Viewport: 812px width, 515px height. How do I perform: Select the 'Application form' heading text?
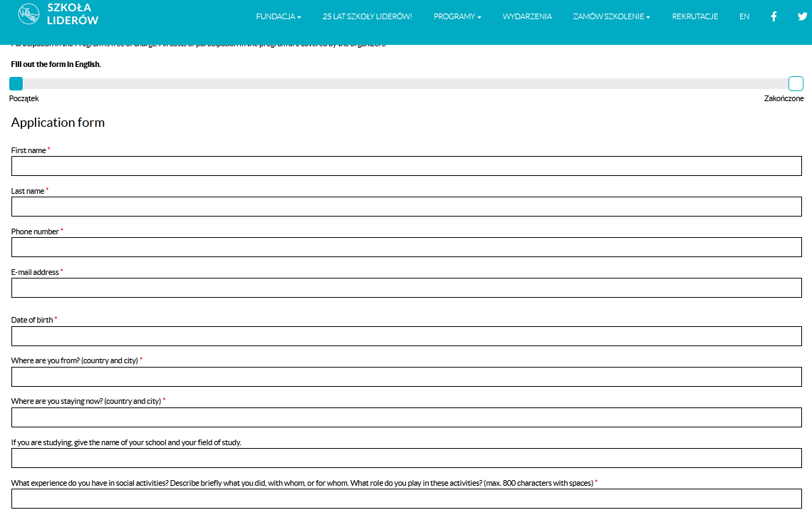tap(58, 123)
